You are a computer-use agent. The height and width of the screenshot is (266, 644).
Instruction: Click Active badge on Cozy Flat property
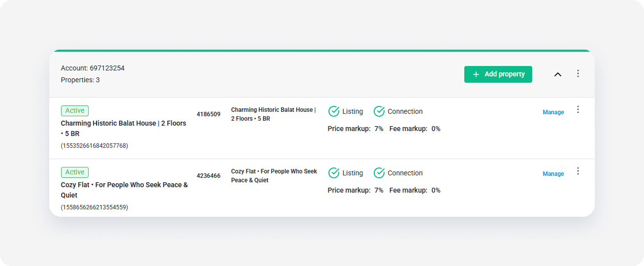75,172
